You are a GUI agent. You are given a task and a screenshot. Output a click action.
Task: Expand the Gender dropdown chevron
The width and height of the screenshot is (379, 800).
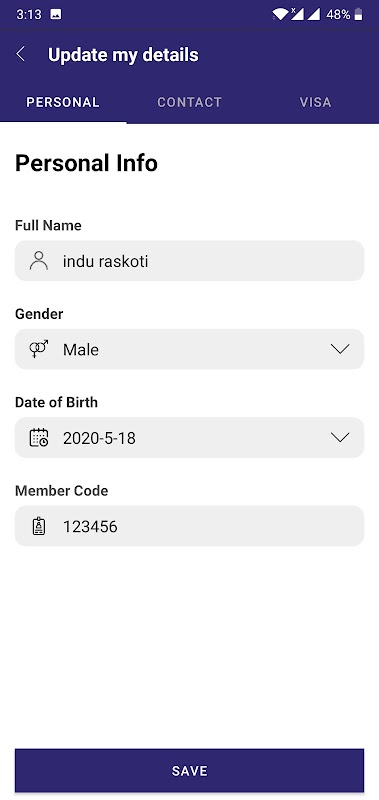[340, 349]
